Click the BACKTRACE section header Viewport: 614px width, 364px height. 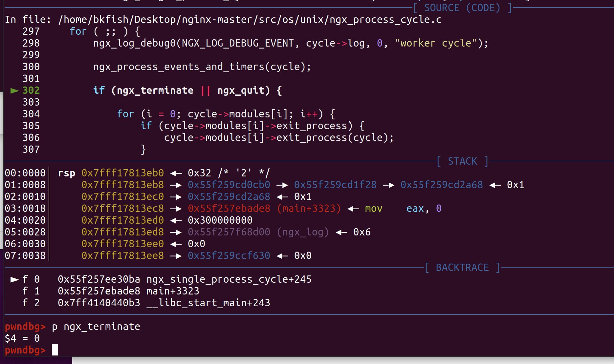pos(462,268)
